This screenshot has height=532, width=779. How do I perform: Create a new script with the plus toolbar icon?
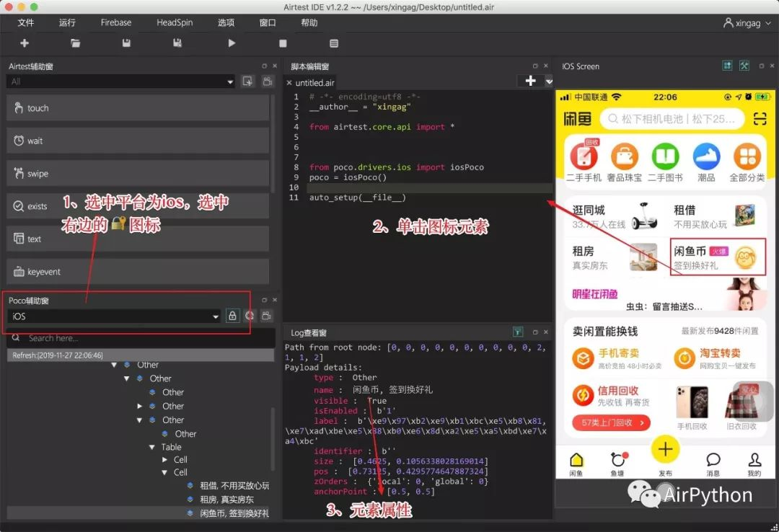25,43
